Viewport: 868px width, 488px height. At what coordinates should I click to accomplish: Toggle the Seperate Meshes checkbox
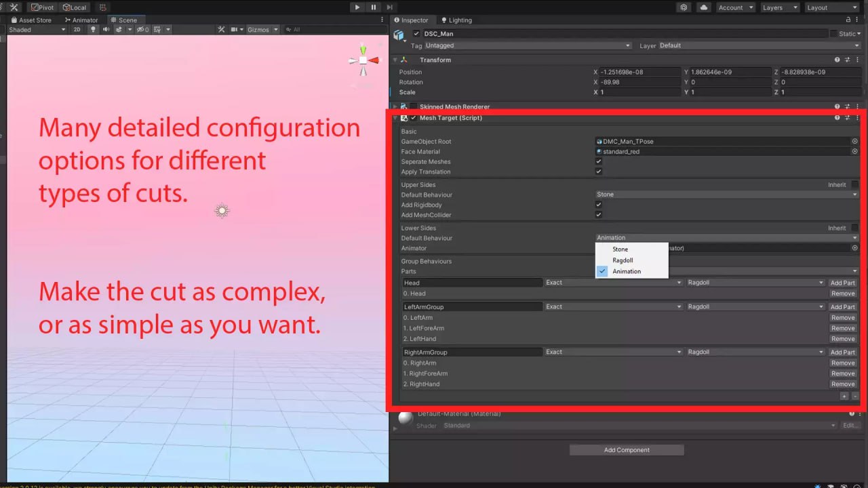point(598,161)
